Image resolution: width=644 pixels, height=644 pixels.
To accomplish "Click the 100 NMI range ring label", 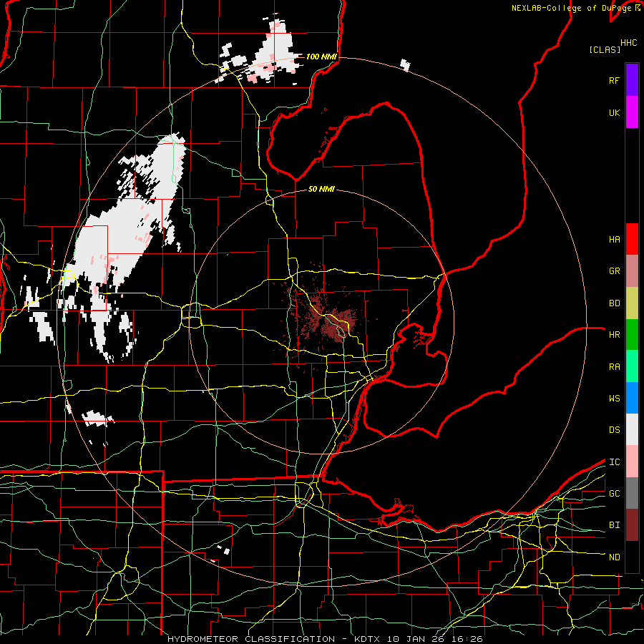I will coord(321,57).
